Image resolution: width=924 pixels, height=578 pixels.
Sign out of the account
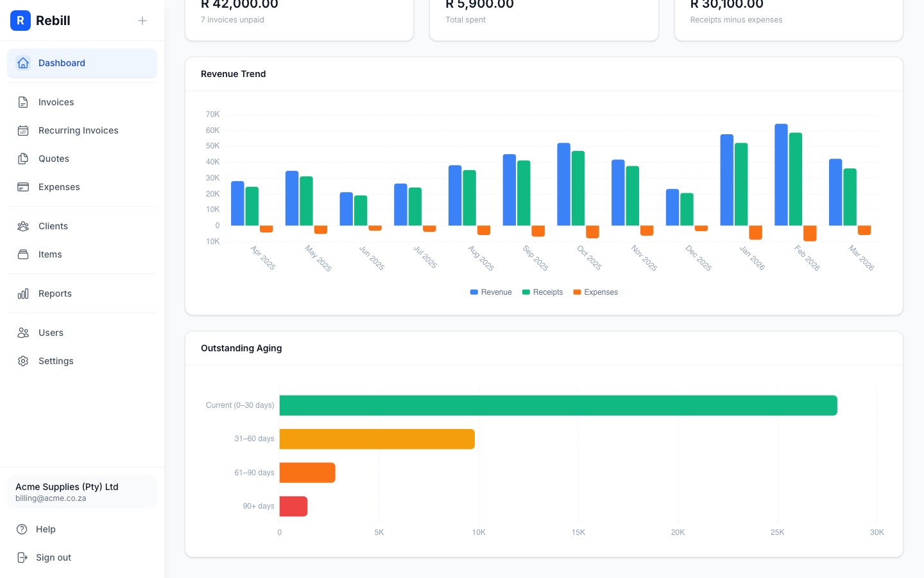pyautogui.click(x=53, y=557)
